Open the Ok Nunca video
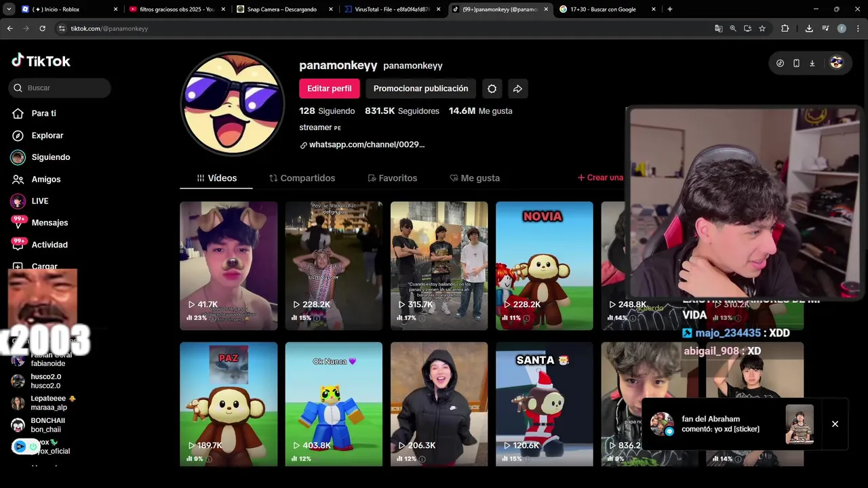 334,404
